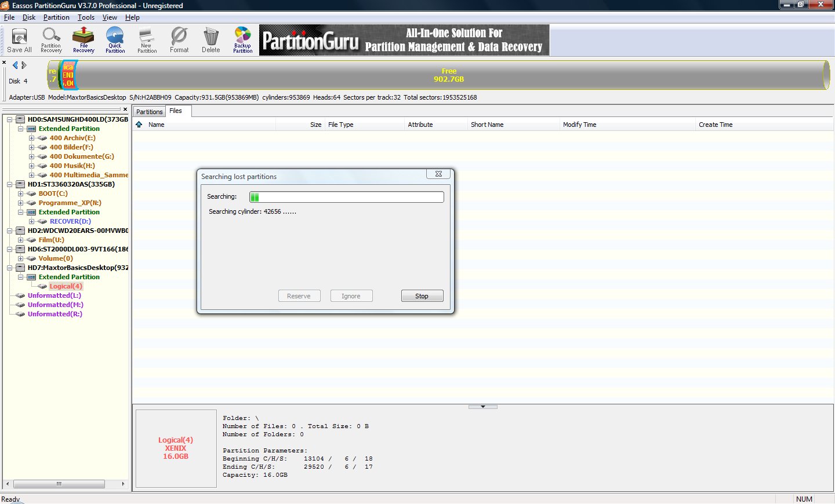Collapse Extended Partition under HD0

(x=20, y=129)
